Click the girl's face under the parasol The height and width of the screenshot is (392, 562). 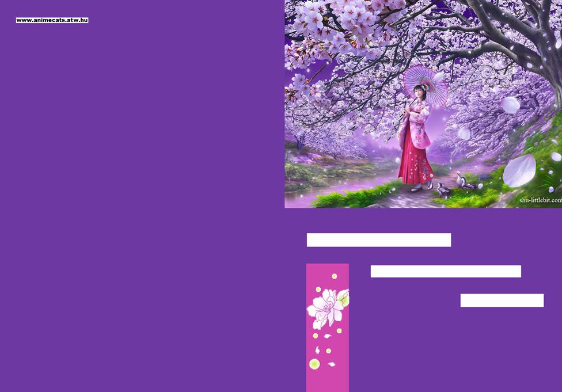point(418,91)
